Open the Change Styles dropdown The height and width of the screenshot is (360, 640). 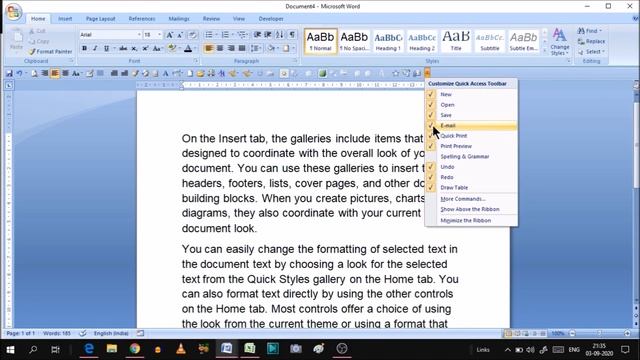point(559,42)
